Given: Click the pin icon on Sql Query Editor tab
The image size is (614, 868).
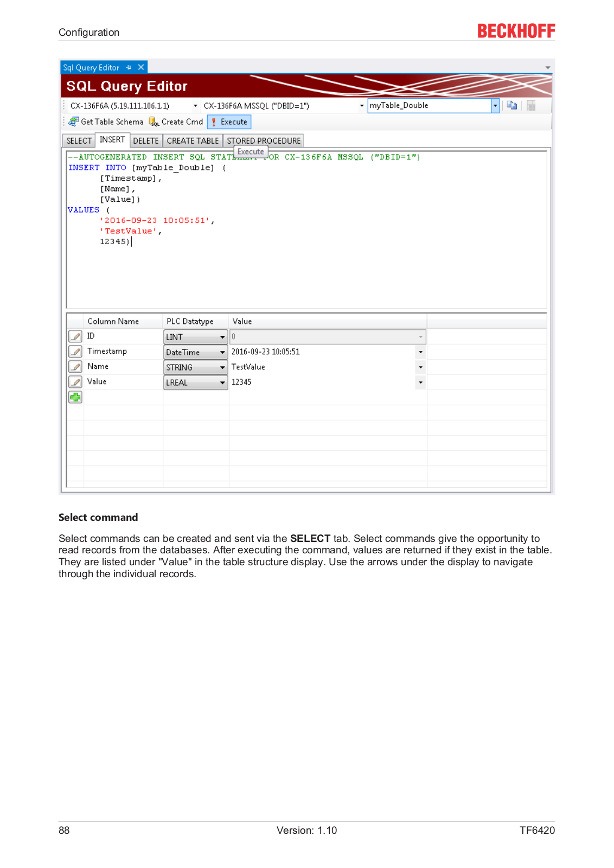Looking at the screenshot, I should click(x=129, y=67).
